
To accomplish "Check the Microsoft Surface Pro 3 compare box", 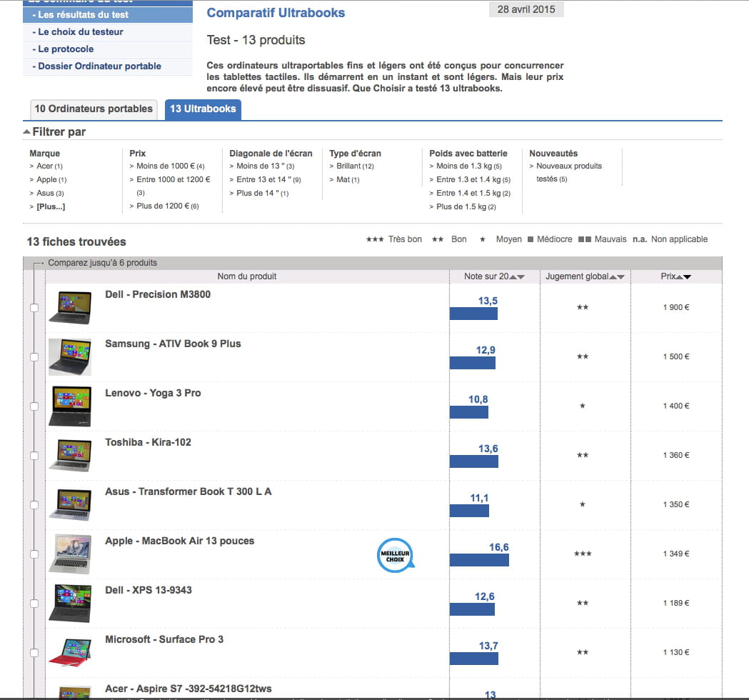I will [x=34, y=653].
